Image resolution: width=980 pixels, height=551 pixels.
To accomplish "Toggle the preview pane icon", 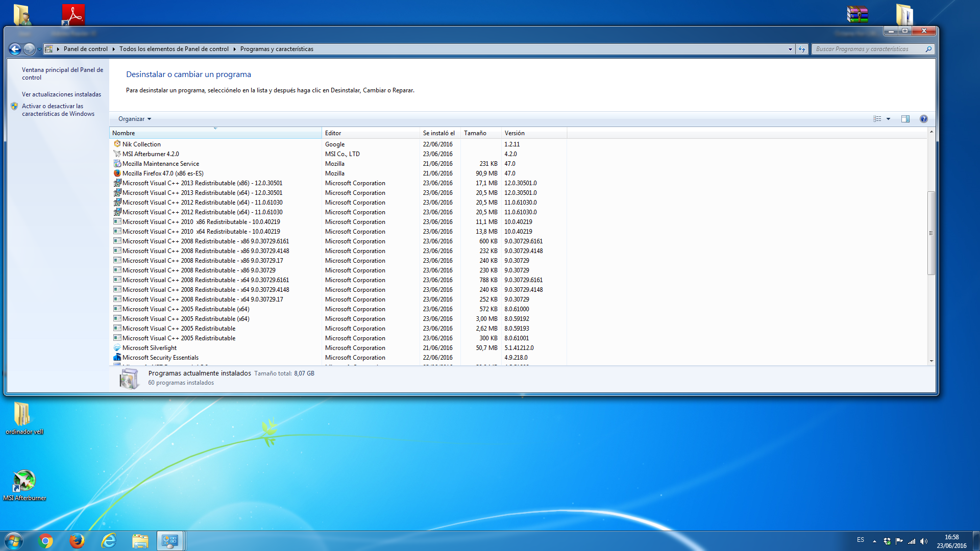I will [x=905, y=119].
